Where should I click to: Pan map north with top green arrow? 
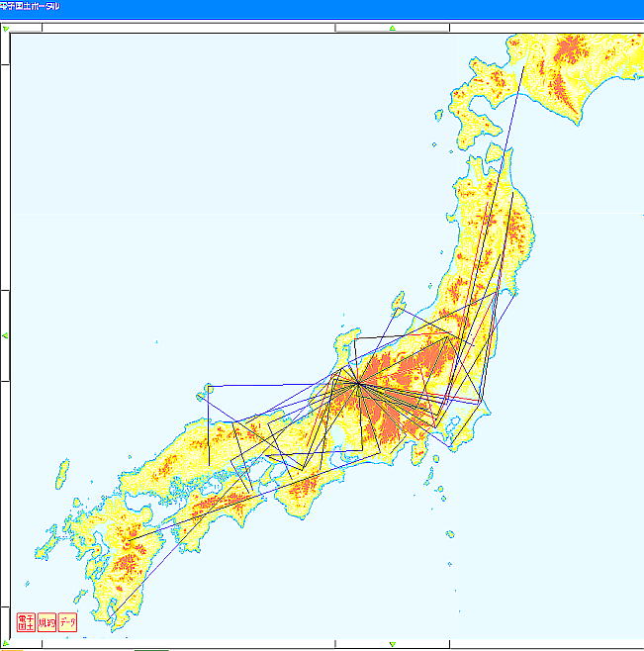coord(393,28)
